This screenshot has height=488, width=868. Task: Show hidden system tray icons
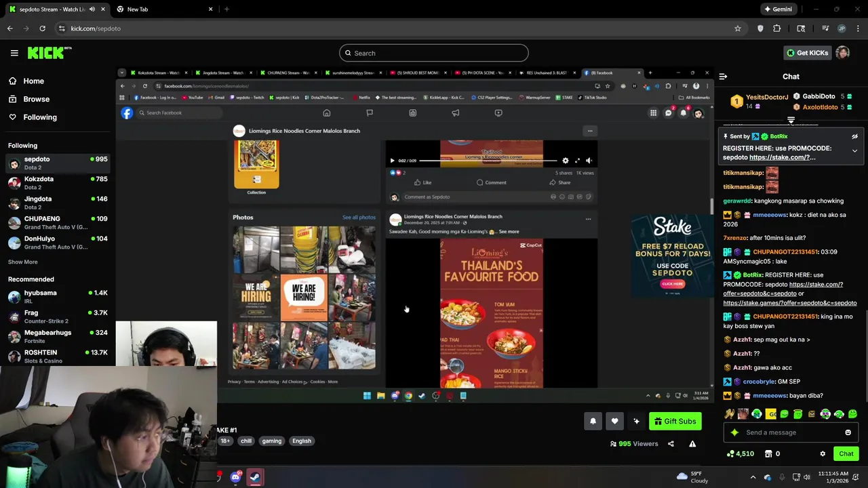pyautogui.click(x=753, y=477)
